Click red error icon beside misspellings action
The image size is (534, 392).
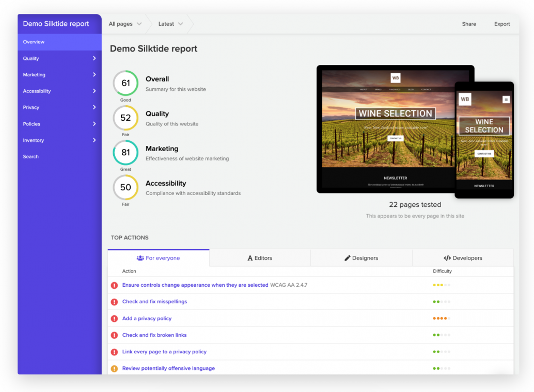(115, 302)
